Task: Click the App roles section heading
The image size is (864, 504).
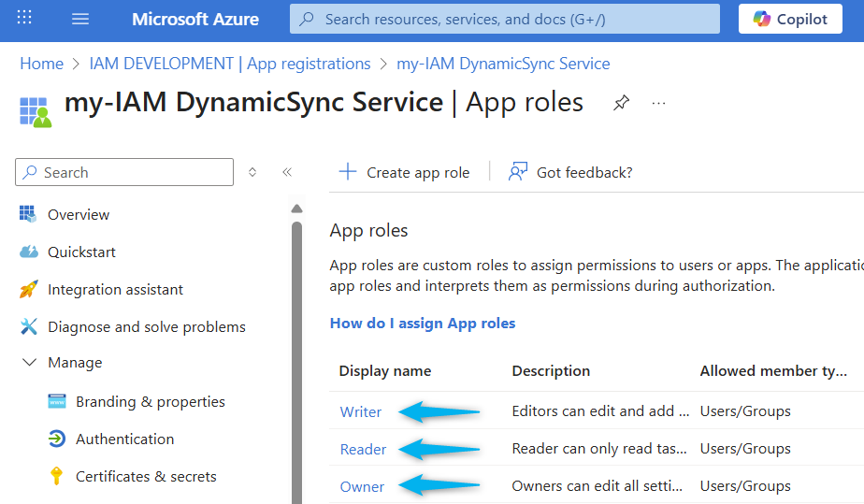Action: 368,230
